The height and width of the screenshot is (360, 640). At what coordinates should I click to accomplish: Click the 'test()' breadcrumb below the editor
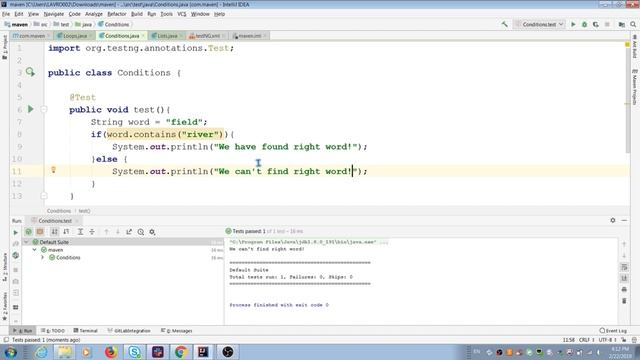click(x=84, y=211)
